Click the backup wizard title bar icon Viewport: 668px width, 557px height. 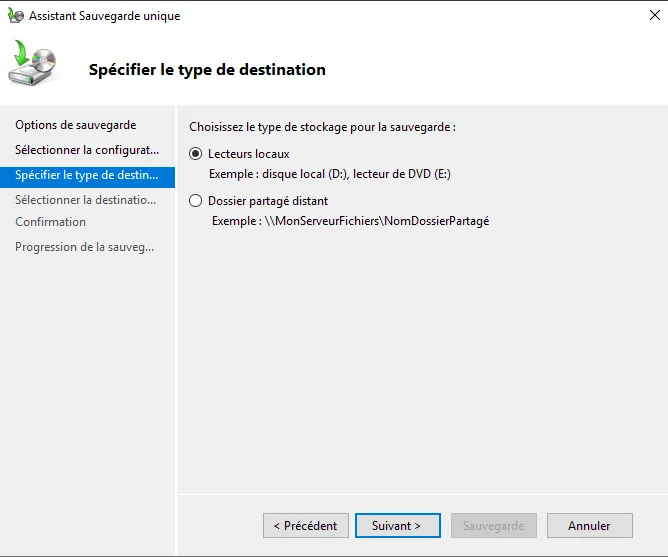(16, 15)
